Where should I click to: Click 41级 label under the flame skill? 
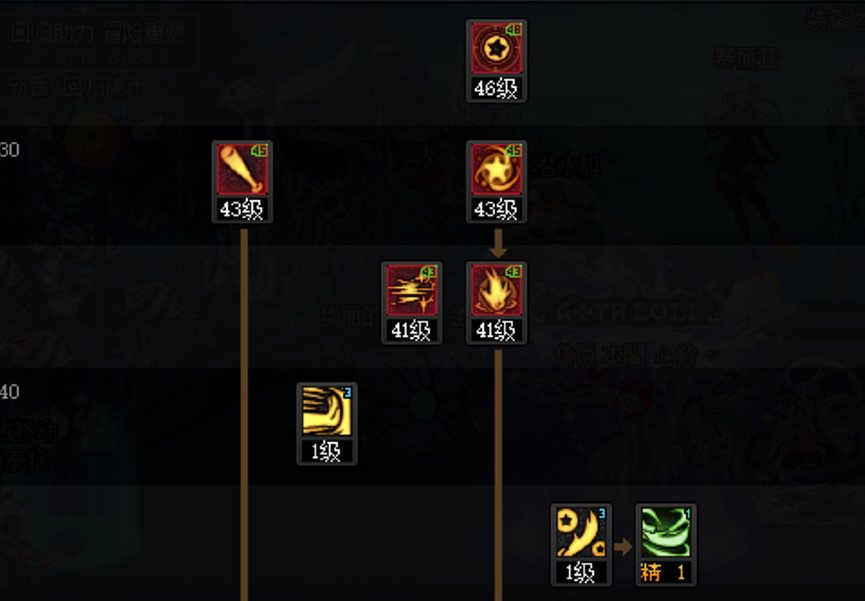[496, 330]
